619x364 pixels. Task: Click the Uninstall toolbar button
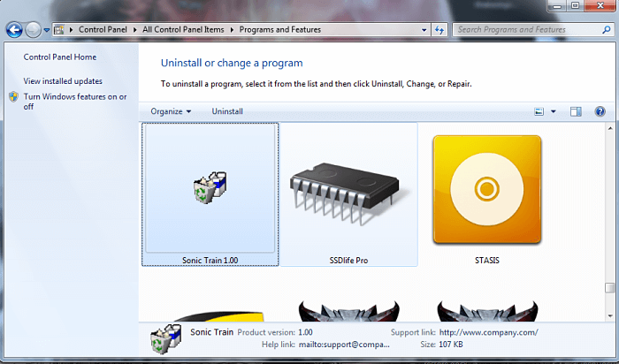tap(227, 111)
